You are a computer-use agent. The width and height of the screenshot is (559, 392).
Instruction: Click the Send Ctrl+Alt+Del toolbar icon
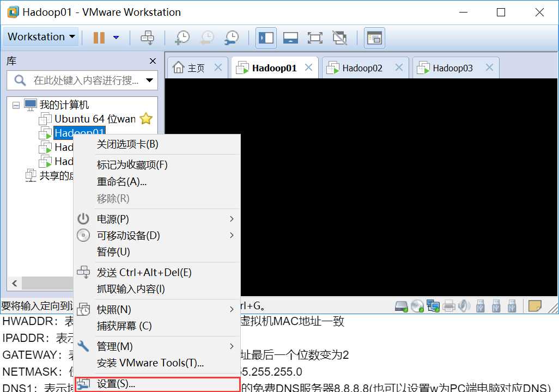tap(147, 38)
